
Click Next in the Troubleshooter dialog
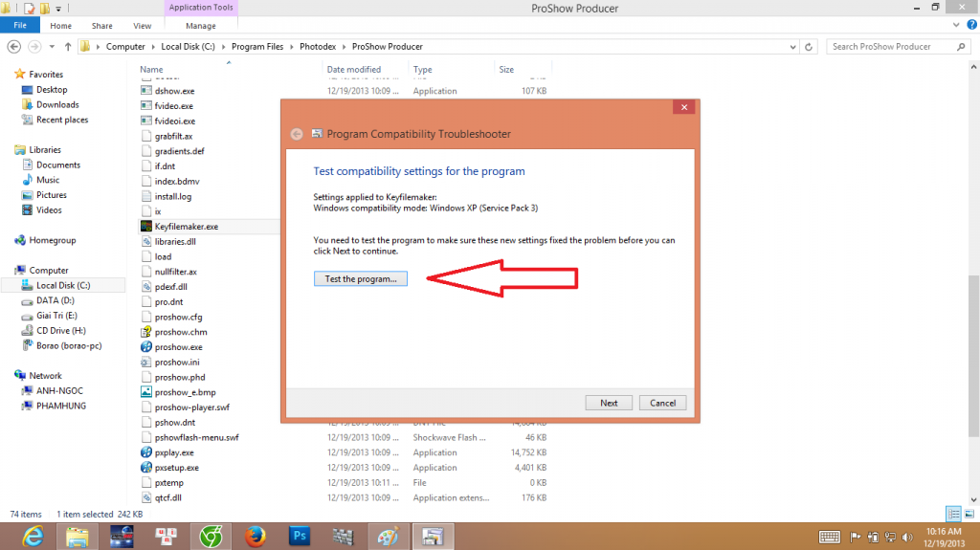click(609, 403)
